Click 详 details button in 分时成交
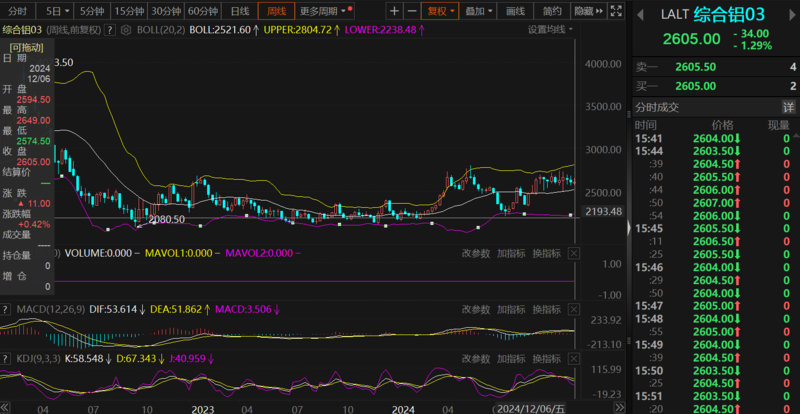 pos(788,107)
